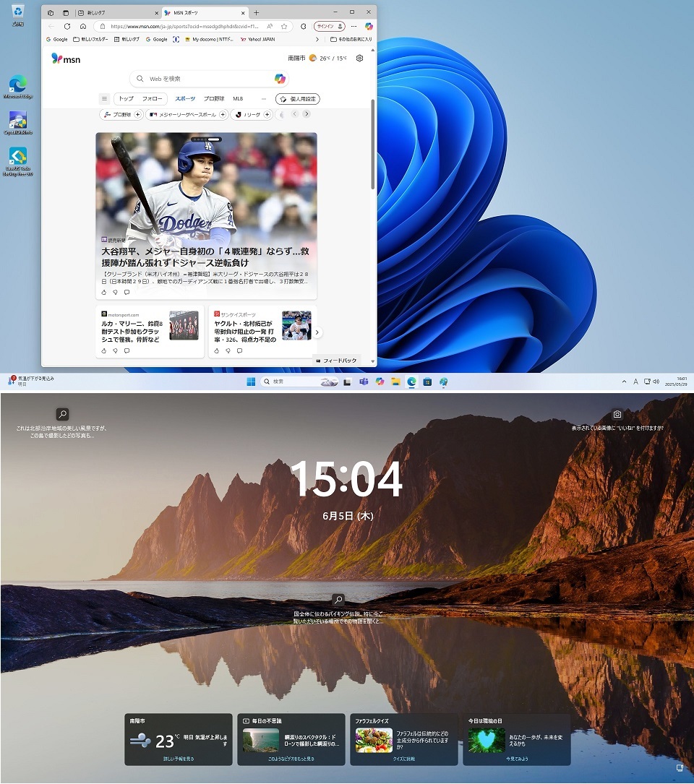Open MSN page settings gear icon
Viewport: 694px width, 784px height.
pos(359,58)
